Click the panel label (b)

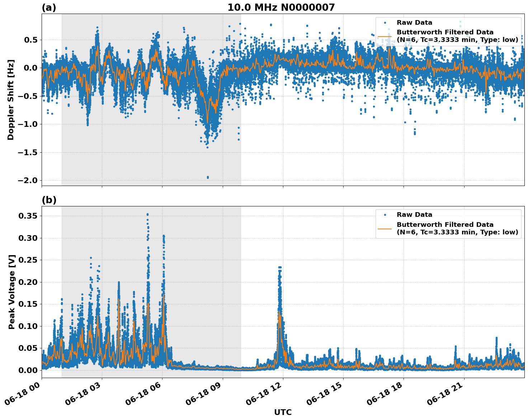point(49,200)
